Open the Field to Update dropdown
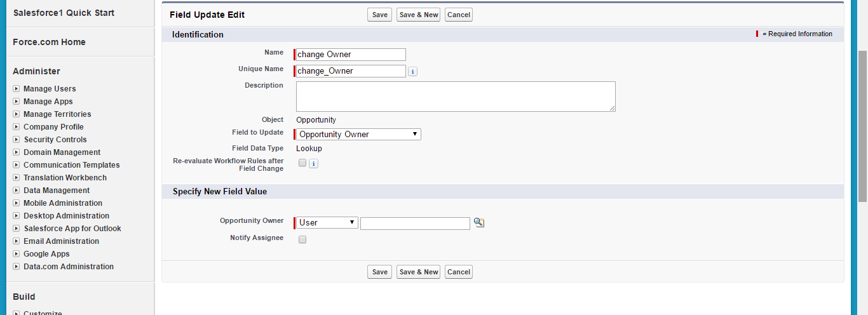Viewport: 868px width, 315px height. (x=358, y=135)
